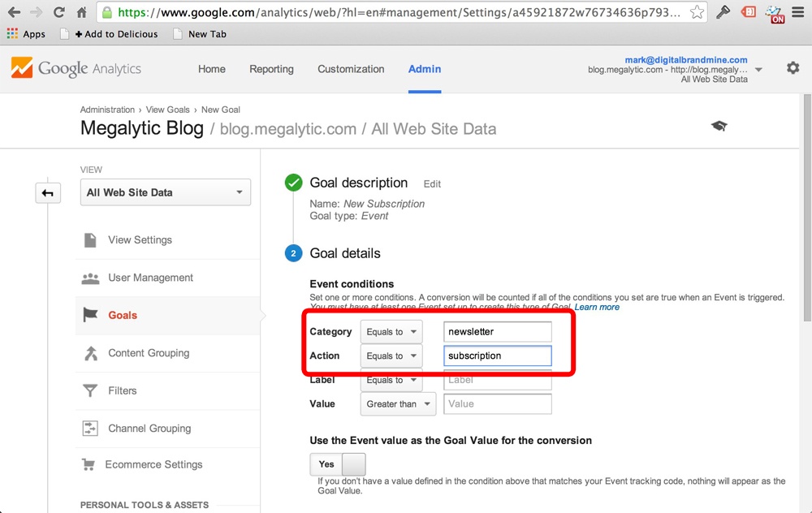Click the View Settings document icon
Screen dimensions: 812x513
pyautogui.click(x=90, y=240)
